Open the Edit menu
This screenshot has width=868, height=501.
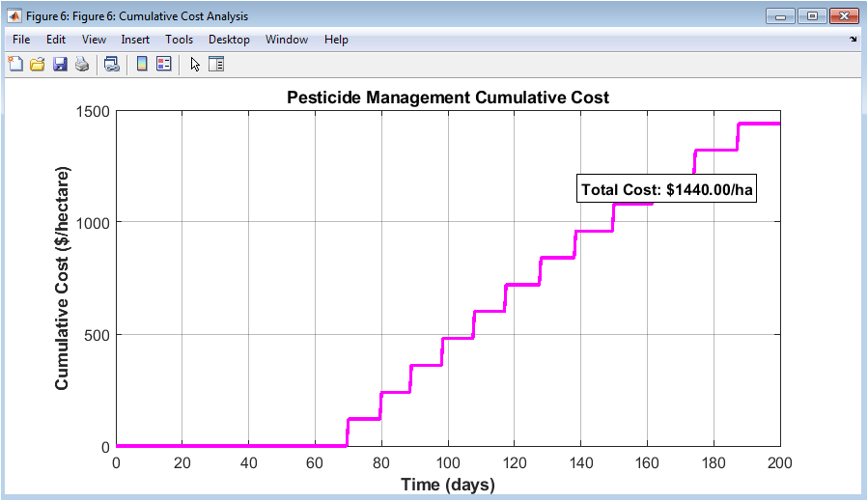tap(55, 40)
